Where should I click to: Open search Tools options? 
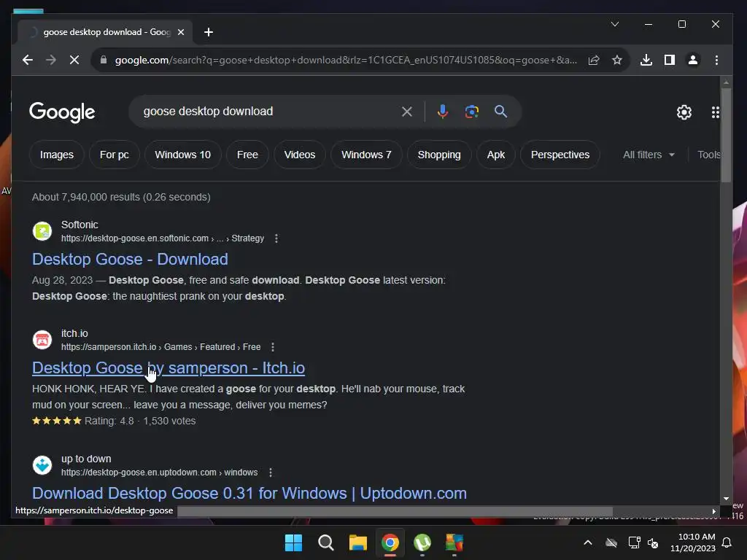pos(708,155)
